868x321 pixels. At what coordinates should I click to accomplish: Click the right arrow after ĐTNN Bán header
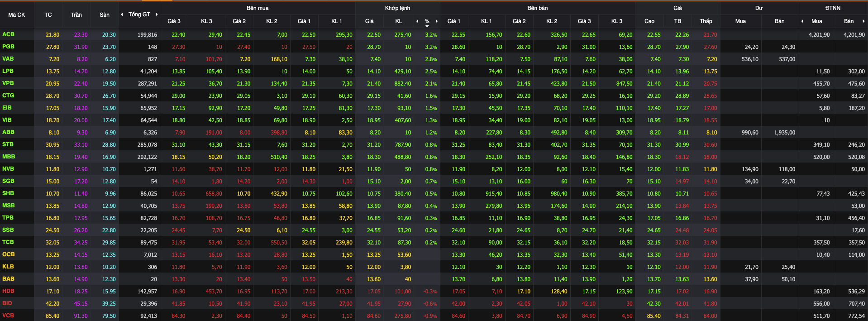(863, 21)
